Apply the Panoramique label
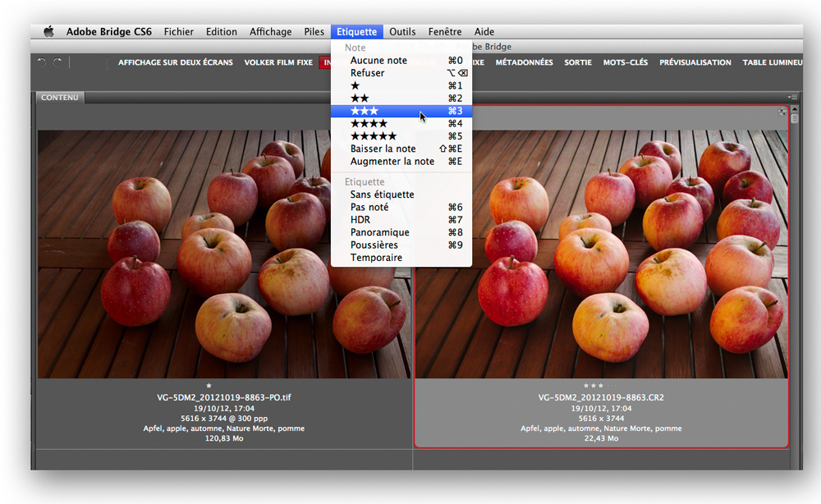 401,231
